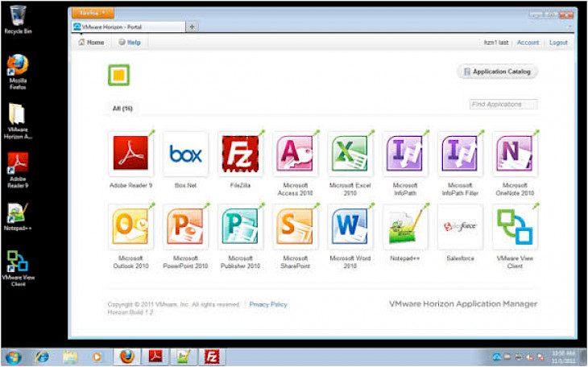Launch Microsoft Excel 2010 tile

tap(350, 154)
